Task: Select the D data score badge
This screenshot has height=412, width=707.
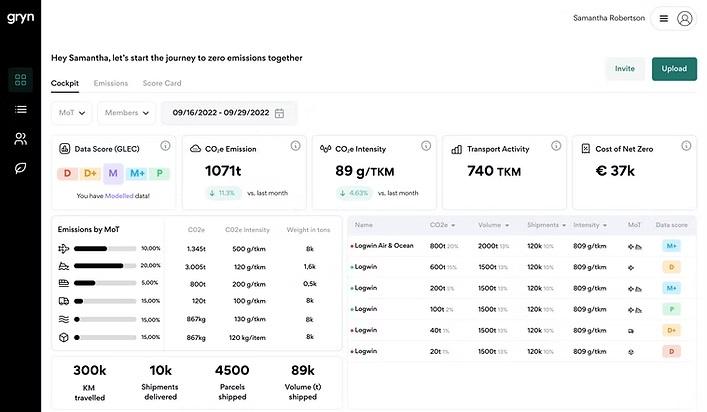Action: click(67, 174)
